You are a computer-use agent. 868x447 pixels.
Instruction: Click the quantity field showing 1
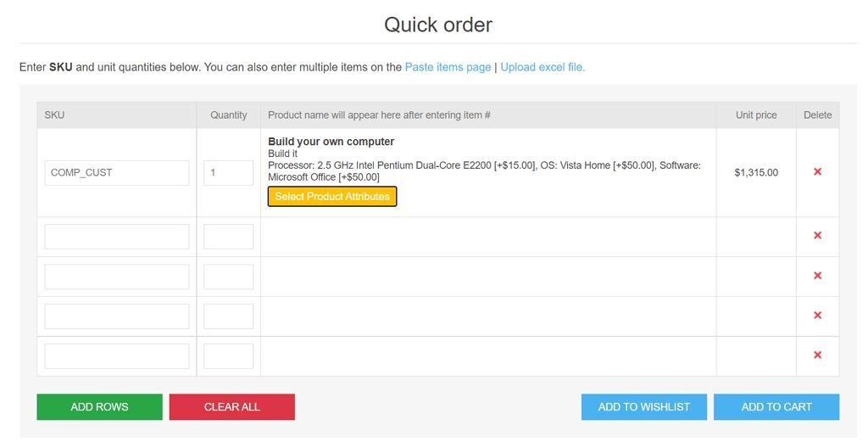pyautogui.click(x=229, y=173)
